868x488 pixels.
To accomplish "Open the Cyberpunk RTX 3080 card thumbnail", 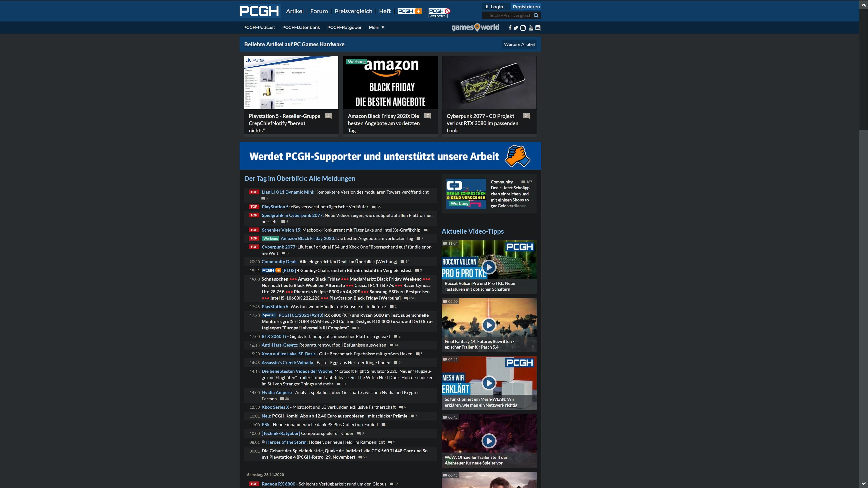I will pyautogui.click(x=489, y=83).
